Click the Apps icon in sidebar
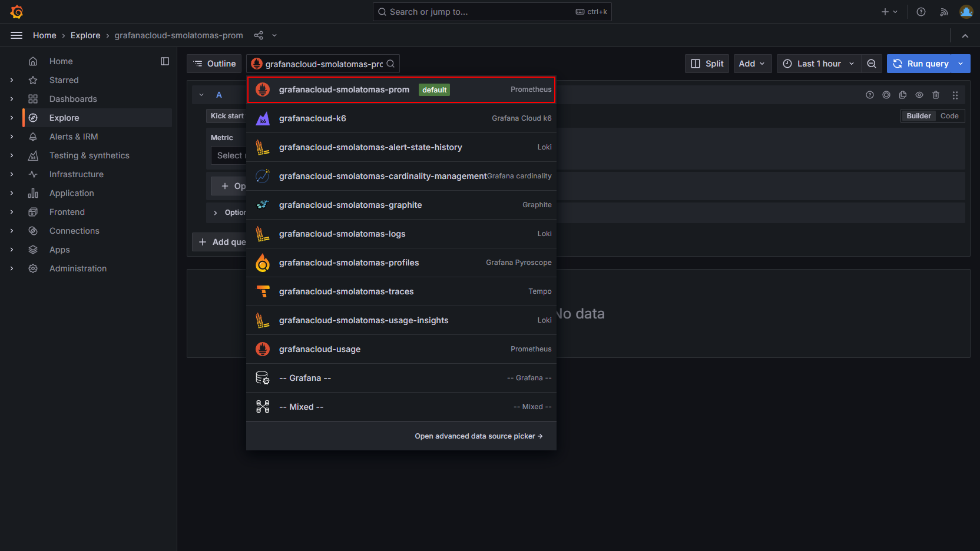The image size is (980, 551). click(x=33, y=250)
